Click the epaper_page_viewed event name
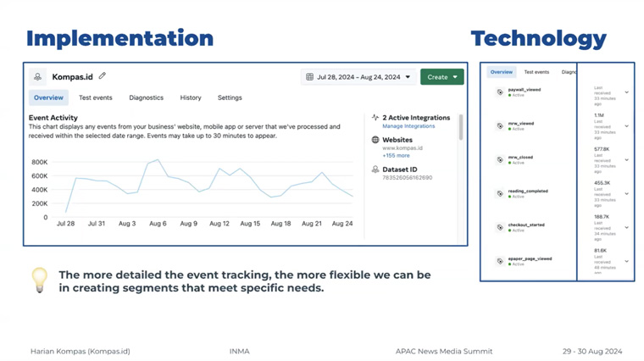The height and width of the screenshot is (361, 644). [x=530, y=258]
